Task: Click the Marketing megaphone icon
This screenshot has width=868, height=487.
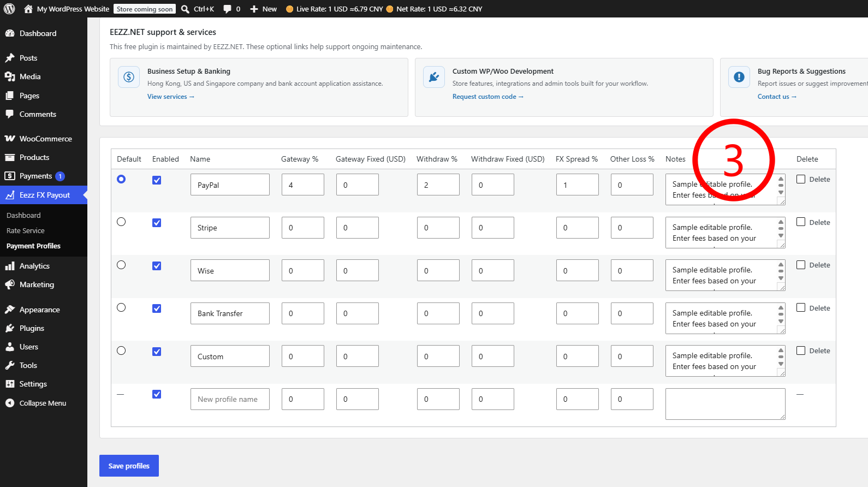Action: [10, 284]
